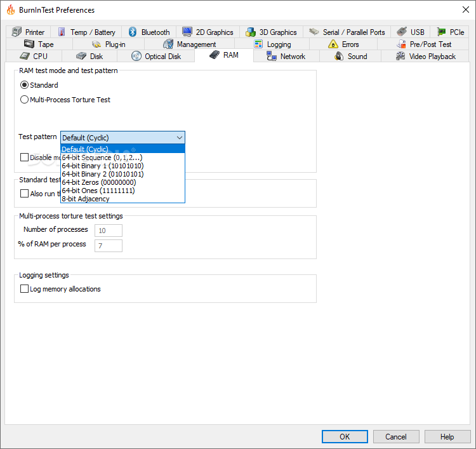Choose 64-bit Binary 2 (01010101) pattern
The height and width of the screenshot is (449, 476).
click(122, 174)
